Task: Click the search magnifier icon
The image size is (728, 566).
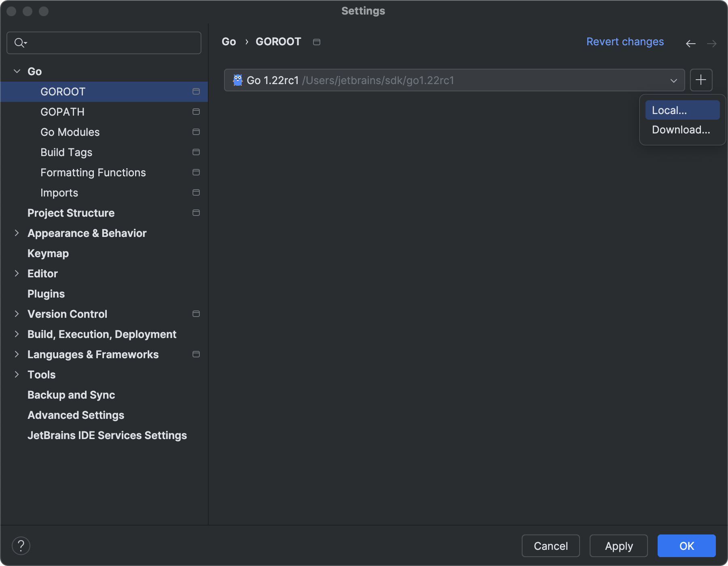Action: 20,42
